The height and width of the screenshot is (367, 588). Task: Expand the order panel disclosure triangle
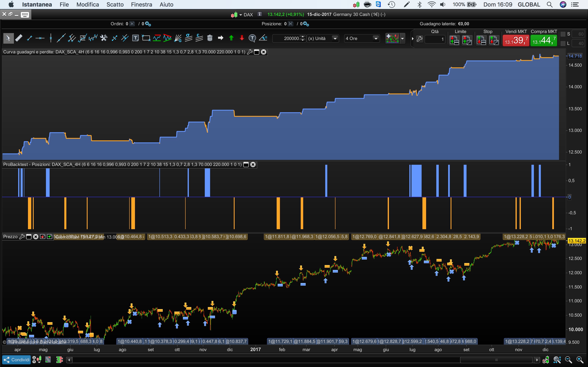pyautogui.click(x=413, y=39)
